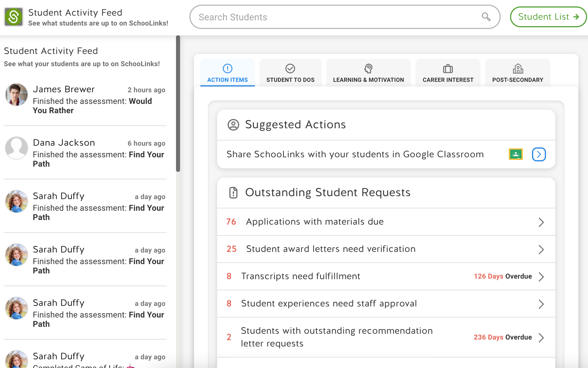Click James Brewer's profile photo
Viewport: 588px width, 368px height.
click(x=17, y=95)
